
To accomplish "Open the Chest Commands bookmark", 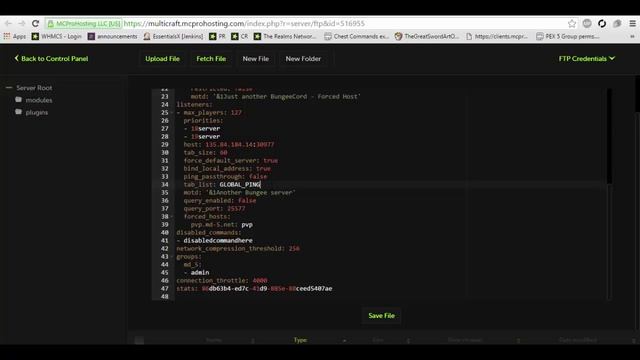I will [356, 36].
